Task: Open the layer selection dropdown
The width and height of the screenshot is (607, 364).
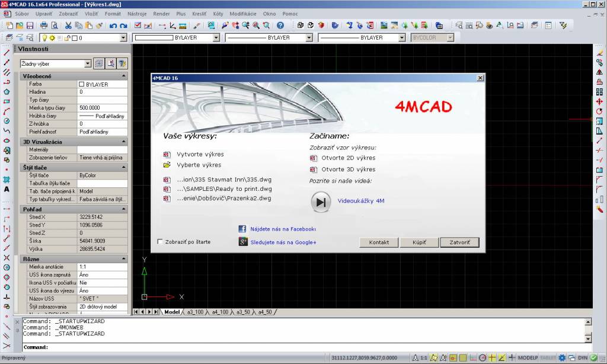Action: (x=123, y=37)
